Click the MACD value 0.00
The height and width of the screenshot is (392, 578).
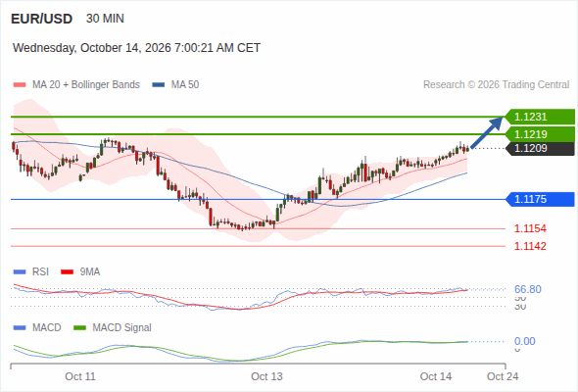pos(525,341)
